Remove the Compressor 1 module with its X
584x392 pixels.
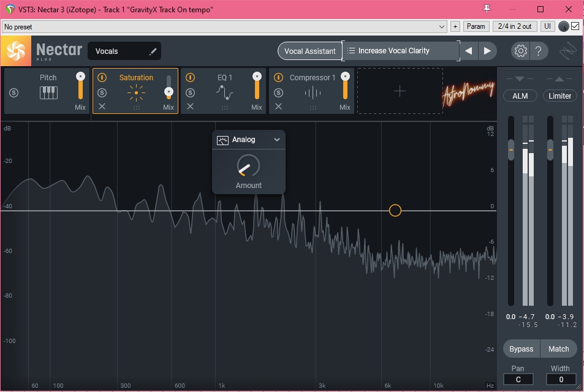(278, 107)
